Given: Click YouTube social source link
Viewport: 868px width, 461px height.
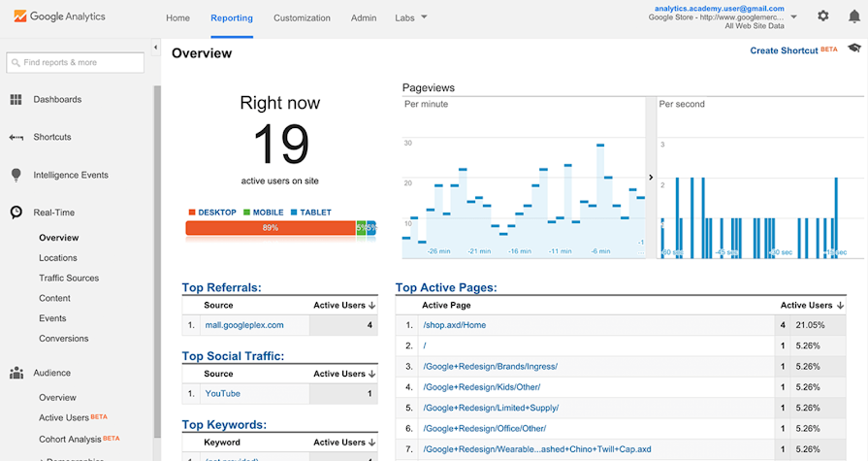Looking at the screenshot, I should click(x=222, y=393).
